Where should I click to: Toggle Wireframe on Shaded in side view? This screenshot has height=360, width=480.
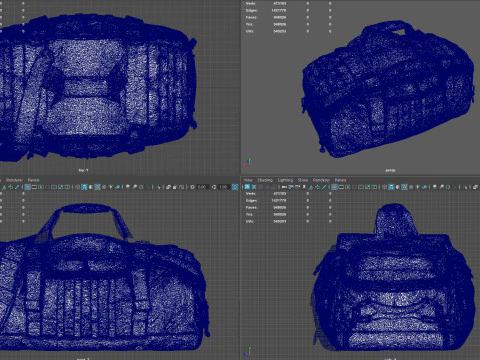click(404, 187)
